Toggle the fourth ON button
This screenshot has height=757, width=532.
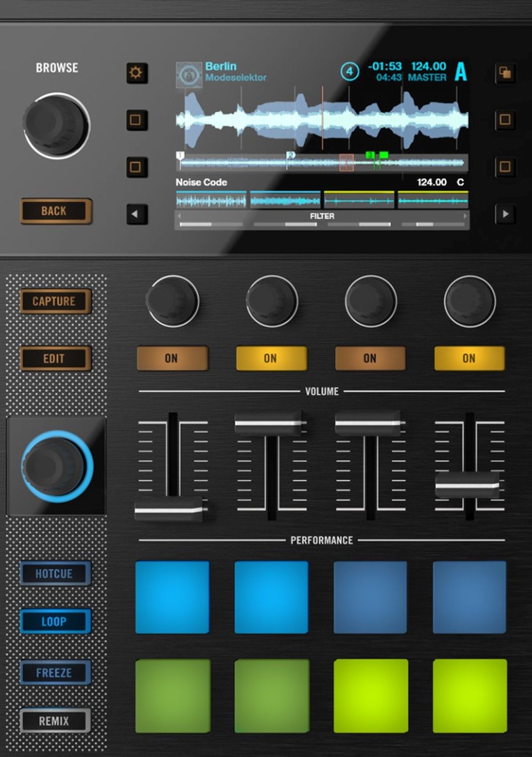(x=469, y=358)
